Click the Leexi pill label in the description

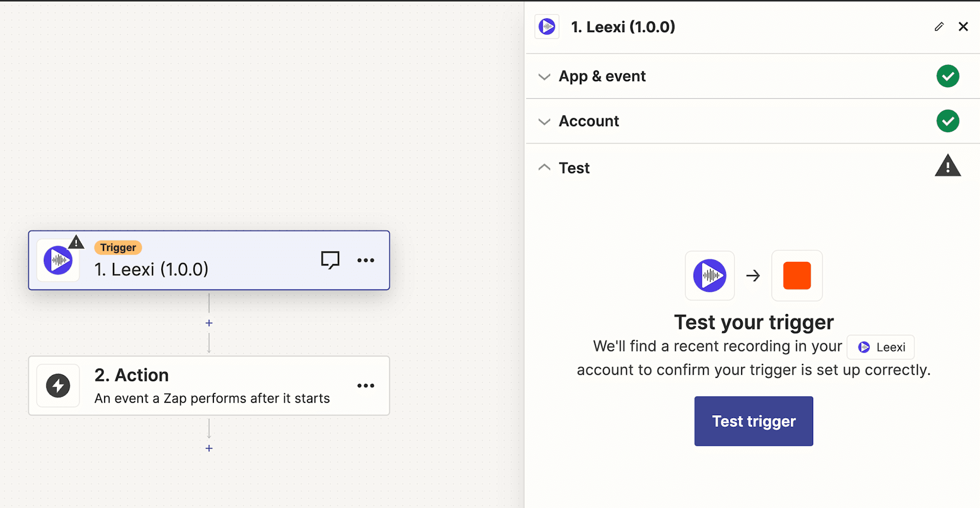pos(880,347)
